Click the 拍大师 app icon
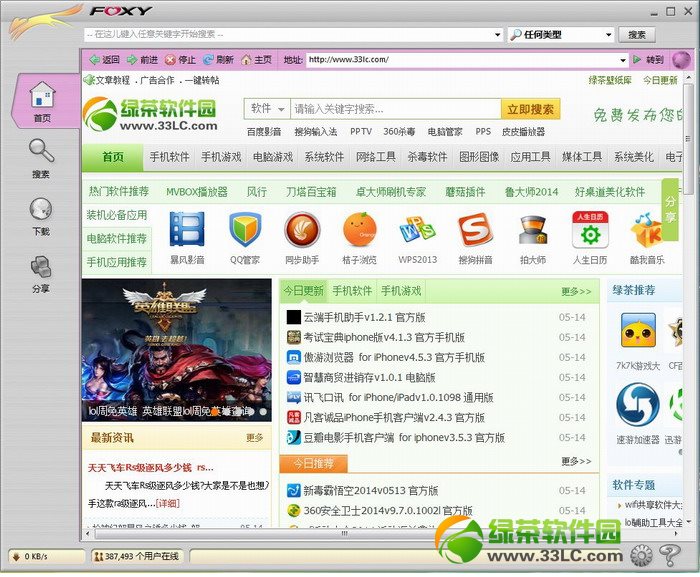 tap(533, 230)
